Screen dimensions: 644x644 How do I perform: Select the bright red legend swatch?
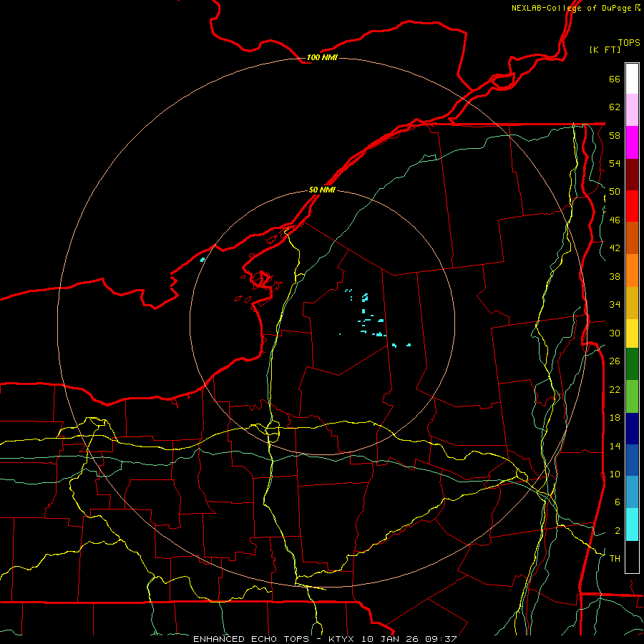pos(632,206)
